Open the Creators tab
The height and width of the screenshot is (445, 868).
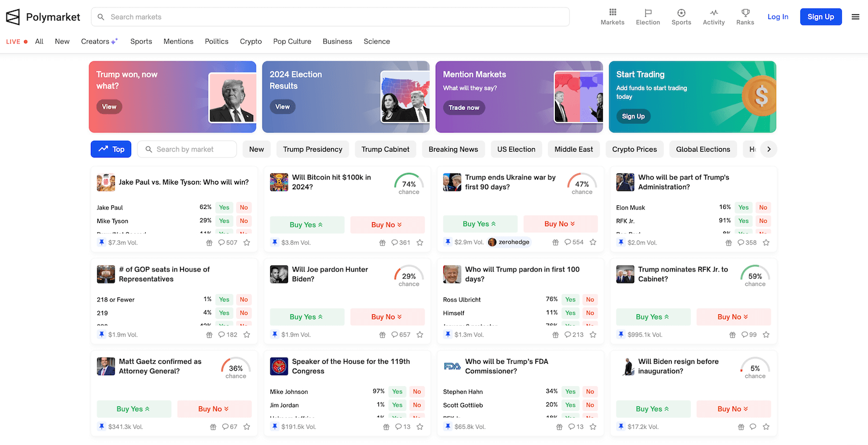click(x=100, y=41)
